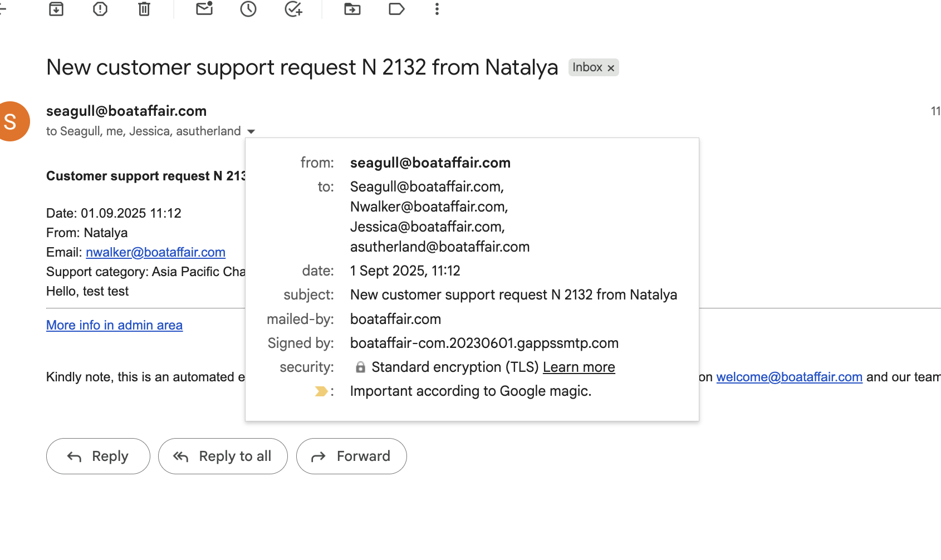Open the nwalker@boataffair.com email link
Viewport: 941px width, 560px height.
click(x=155, y=252)
